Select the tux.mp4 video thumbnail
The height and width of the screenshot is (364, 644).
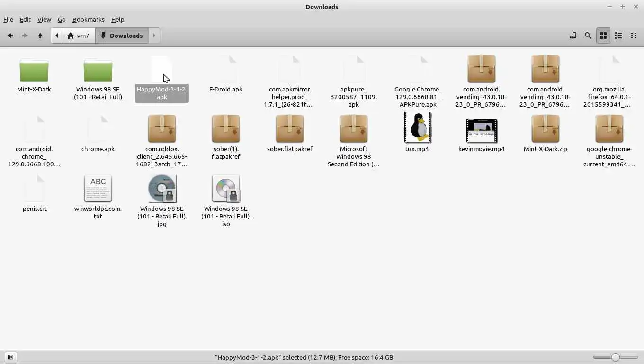(x=418, y=127)
